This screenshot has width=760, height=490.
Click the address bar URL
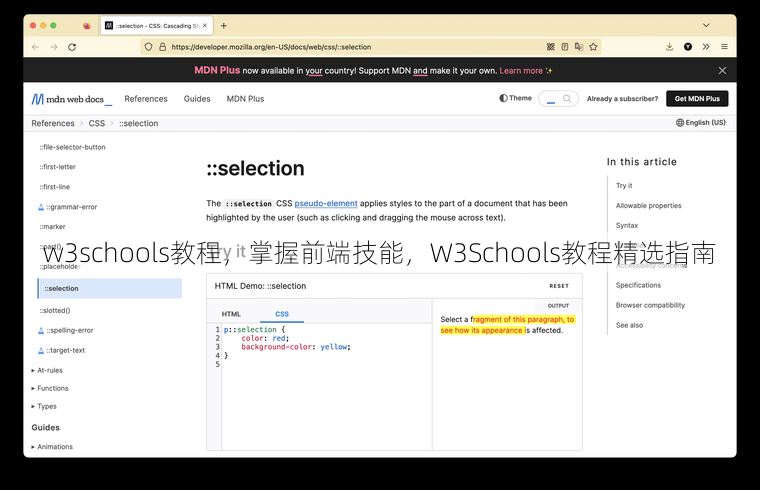point(271,47)
